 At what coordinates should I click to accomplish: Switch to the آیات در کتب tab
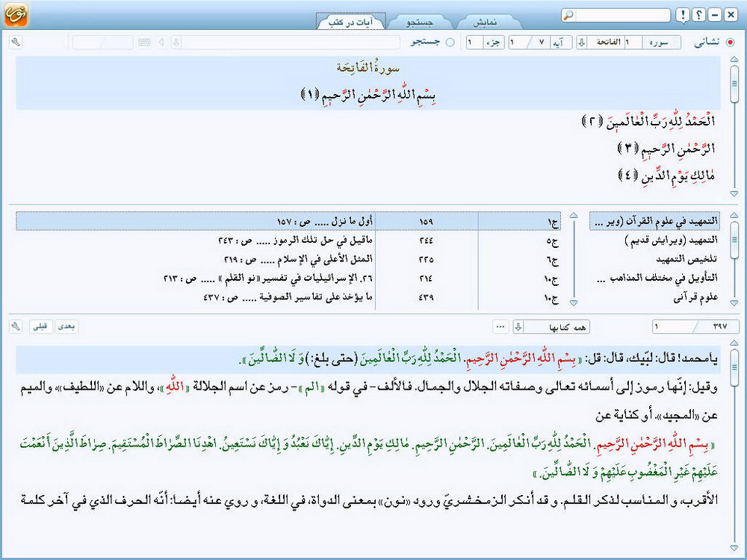[350, 22]
